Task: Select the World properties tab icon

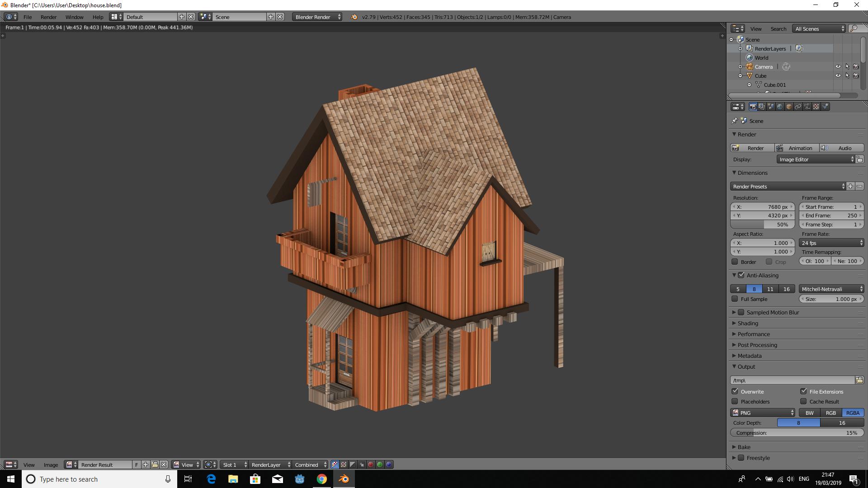Action: [780, 107]
